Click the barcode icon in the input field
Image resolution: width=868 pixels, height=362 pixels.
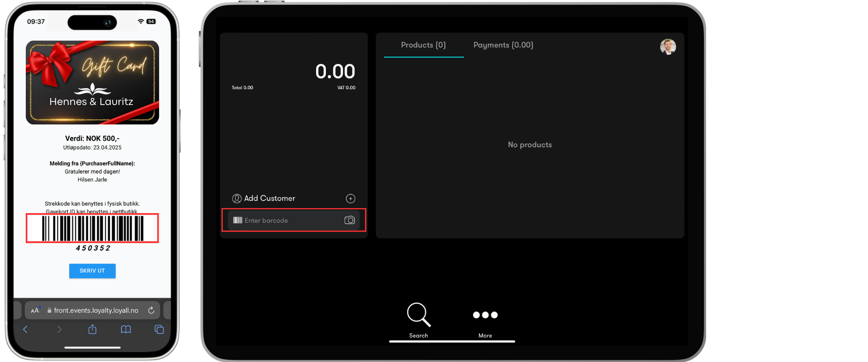click(238, 220)
